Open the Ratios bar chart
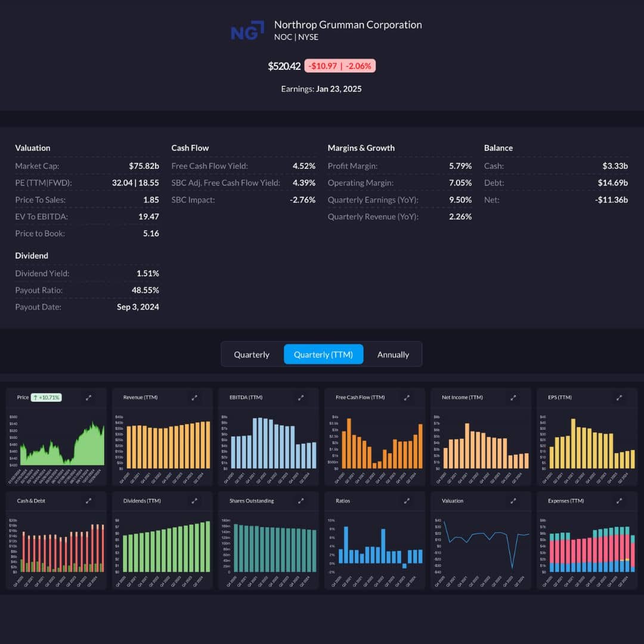 (x=374, y=551)
